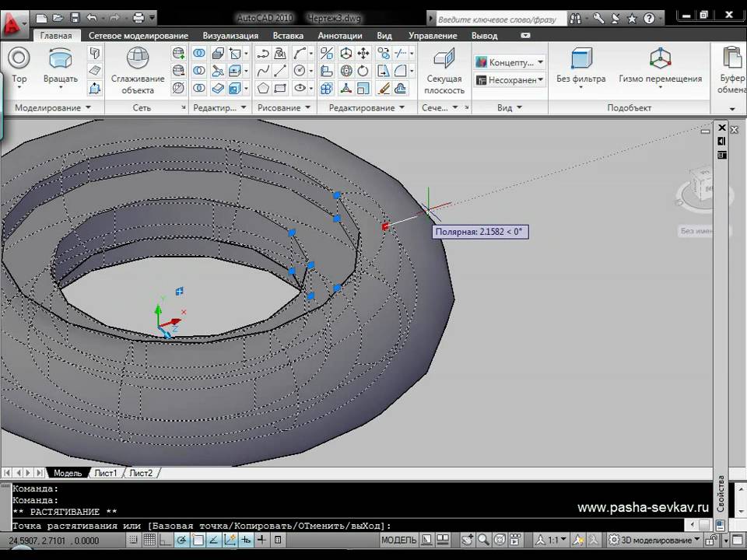Toggle polar tracking in status bar
The height and width of the screenshot is (560, 747).
click(x=181, y=540)
